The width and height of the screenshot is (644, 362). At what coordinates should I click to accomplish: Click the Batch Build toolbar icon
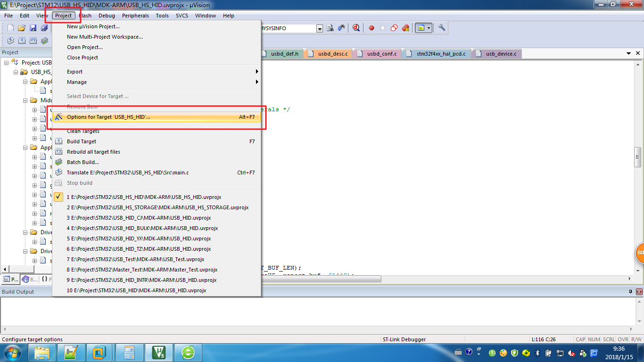click(x=44, y=41)
